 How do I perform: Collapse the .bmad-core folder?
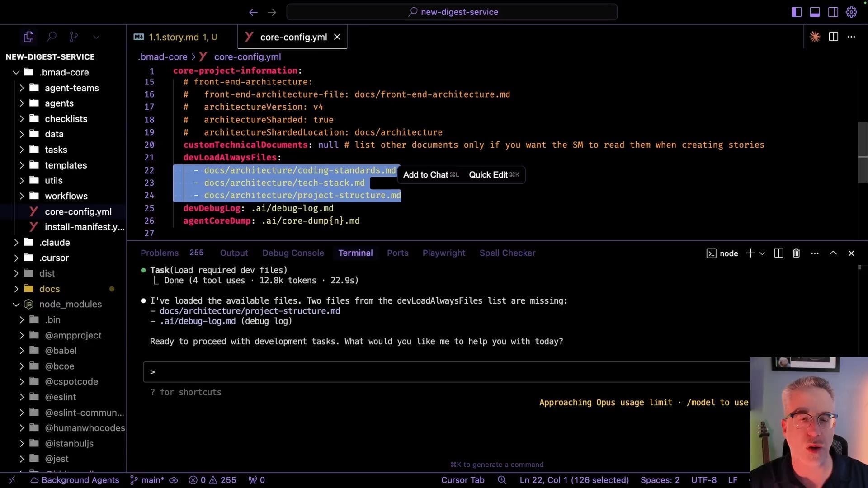click(x=16, y=72)
